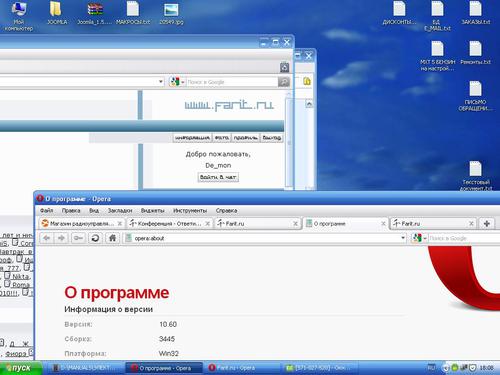Image resolution: width=500 pixels, height=375 pixels.
Task: Close the Конференция - Ответи tab
Action: (207, 224)
